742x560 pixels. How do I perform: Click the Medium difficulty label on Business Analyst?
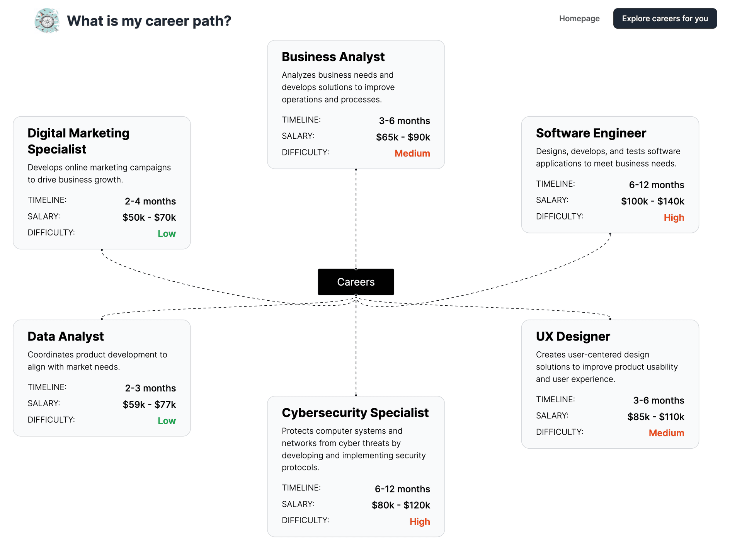(x=412, y=153)
